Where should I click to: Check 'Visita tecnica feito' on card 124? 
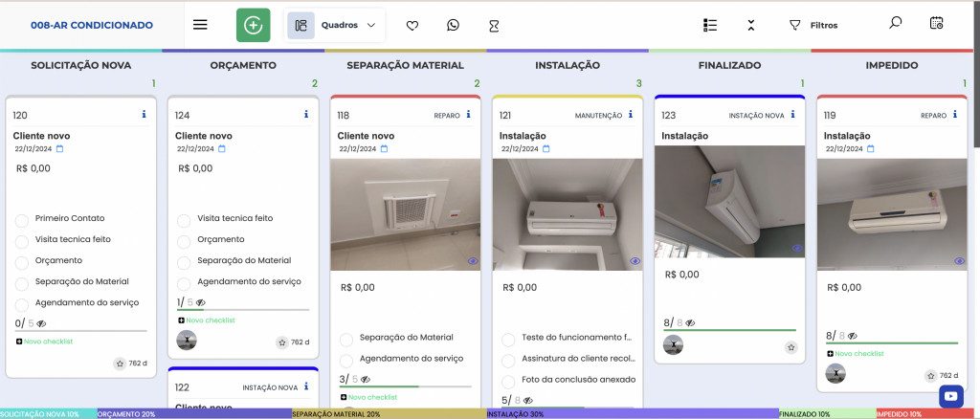click(x=184, y=219)
